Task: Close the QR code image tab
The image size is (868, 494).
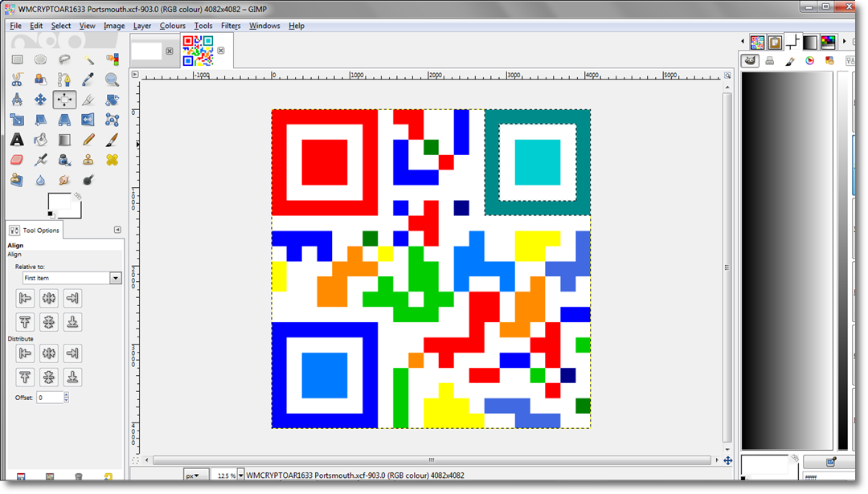Action: click(x=221, y=51)
